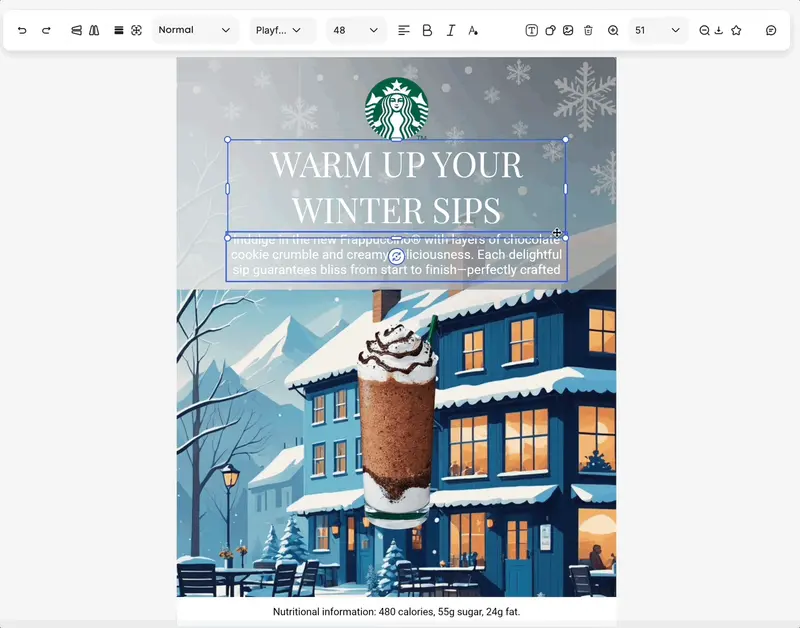This screenshot has height=628, width=800.
Task: Open the Playfair font family dropdown
Action: 282,30
